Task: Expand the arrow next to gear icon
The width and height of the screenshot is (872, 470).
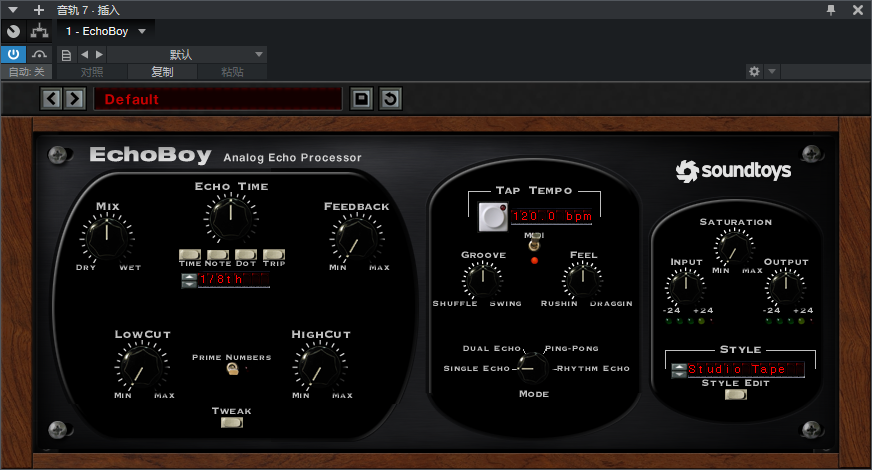Action: coord(772,71)
